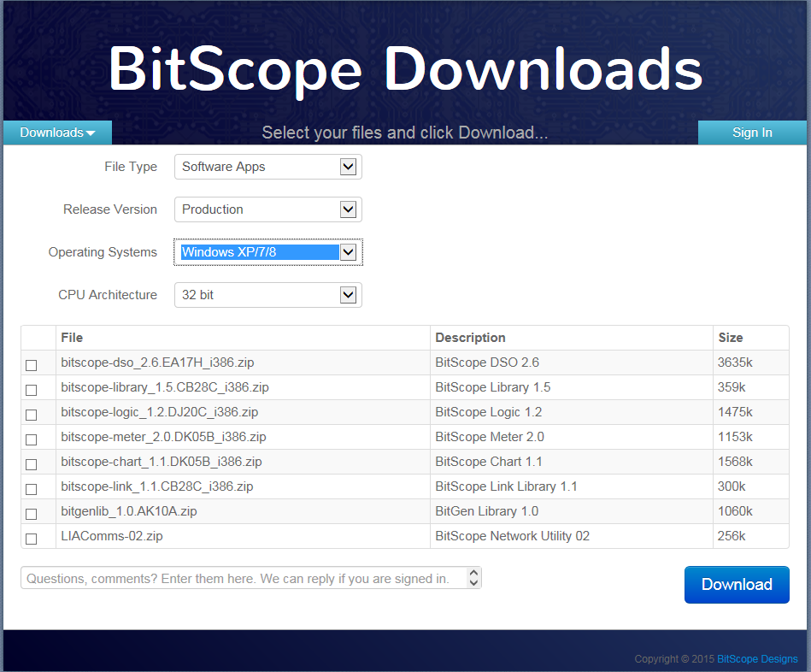Click file name bitscope-chart_1.1.DK05B_i386.zip
811x672 pixels.
point(162,462)
